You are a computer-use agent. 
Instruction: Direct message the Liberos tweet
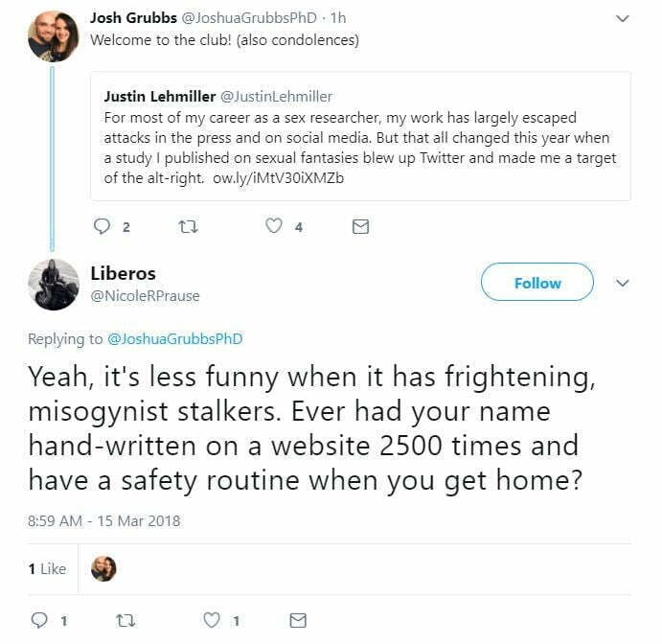(x=298, y=620)
